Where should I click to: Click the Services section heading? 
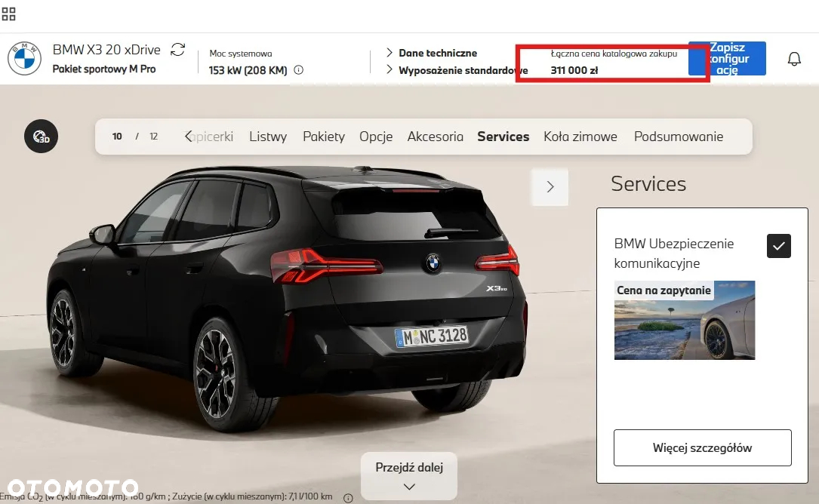[648, 184]
